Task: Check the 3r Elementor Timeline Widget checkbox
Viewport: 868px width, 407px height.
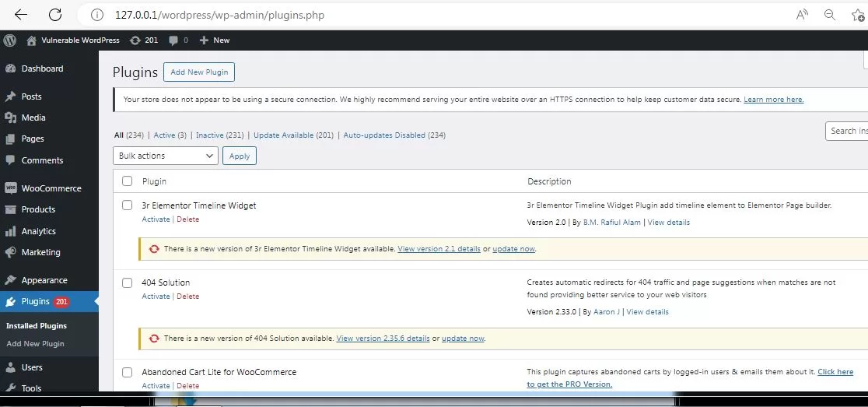Action: click(x=128, y=205)
